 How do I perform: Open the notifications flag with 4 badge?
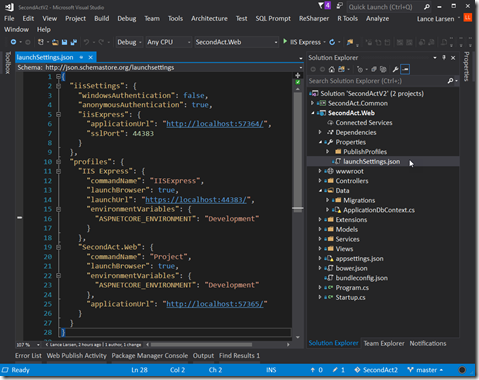click(324, 6)
